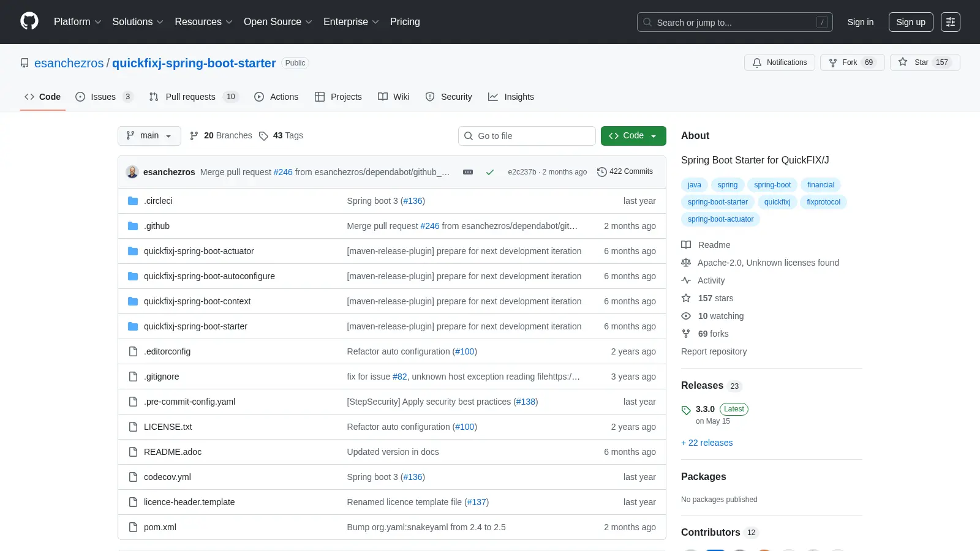Click the 422 Commits link
Image resolution: width=980 pixels, height=551 pixels.
point(625,171)
